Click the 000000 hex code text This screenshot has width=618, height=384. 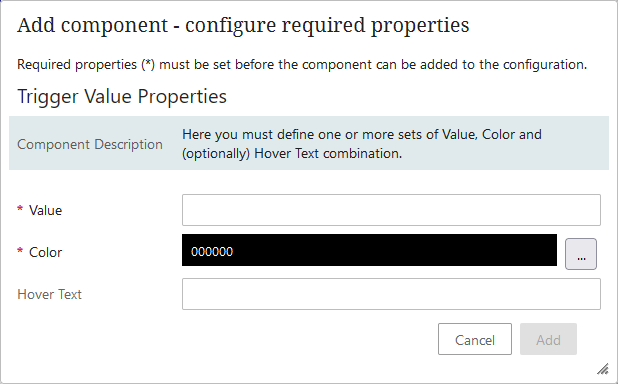click(212, 252)
